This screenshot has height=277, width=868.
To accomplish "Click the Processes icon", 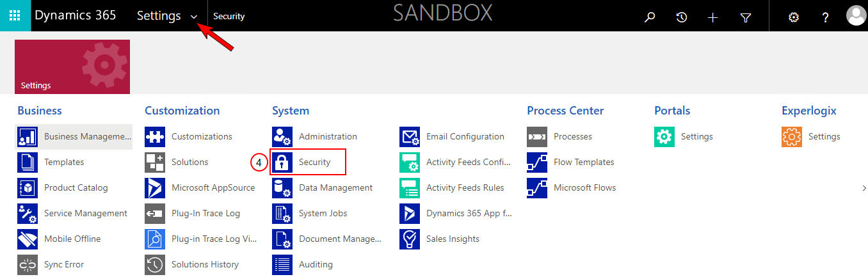I will [537, 137].
